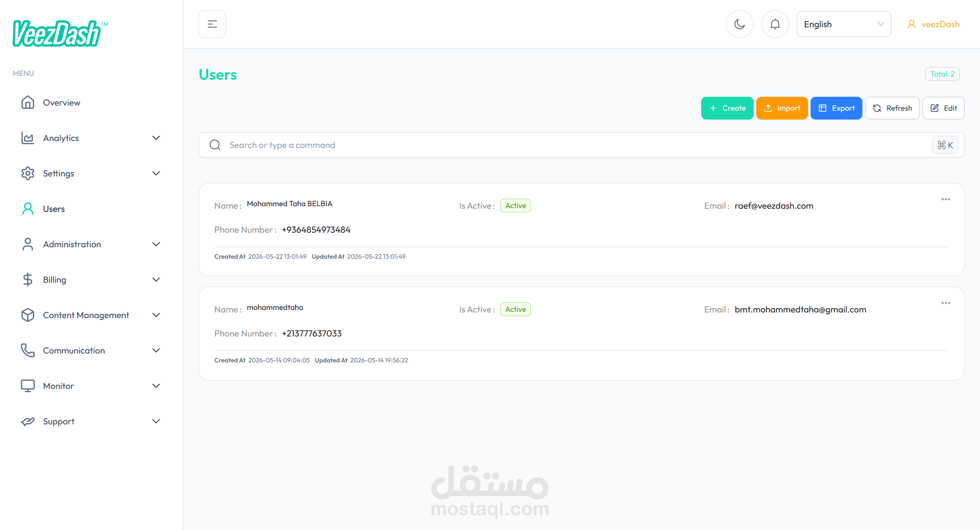Click the phone number +9364854973484
Image resolution: width=980 pixels, height=530 pixels.
pos(316,230)
